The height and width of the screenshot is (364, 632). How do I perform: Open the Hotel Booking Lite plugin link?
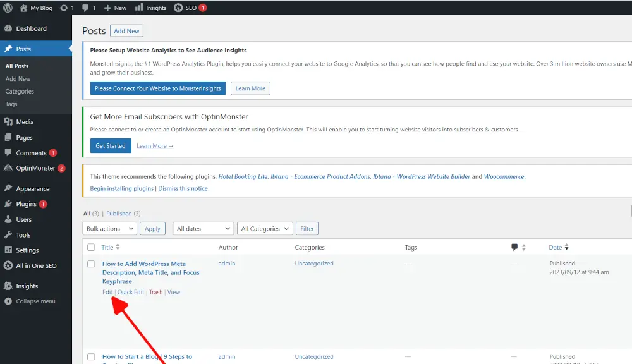pyautogui.click(x=243, y=176)
